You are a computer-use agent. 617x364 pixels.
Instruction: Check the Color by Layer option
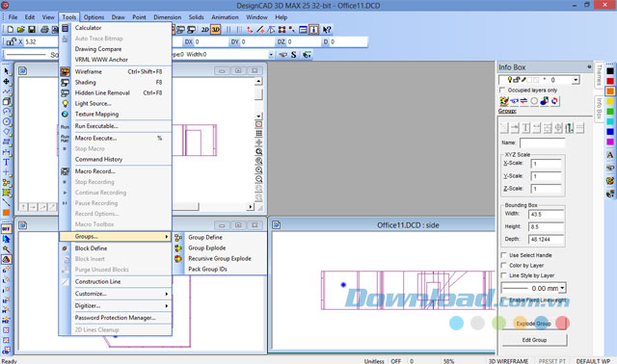pyautogui.click(x=503, y=266)
